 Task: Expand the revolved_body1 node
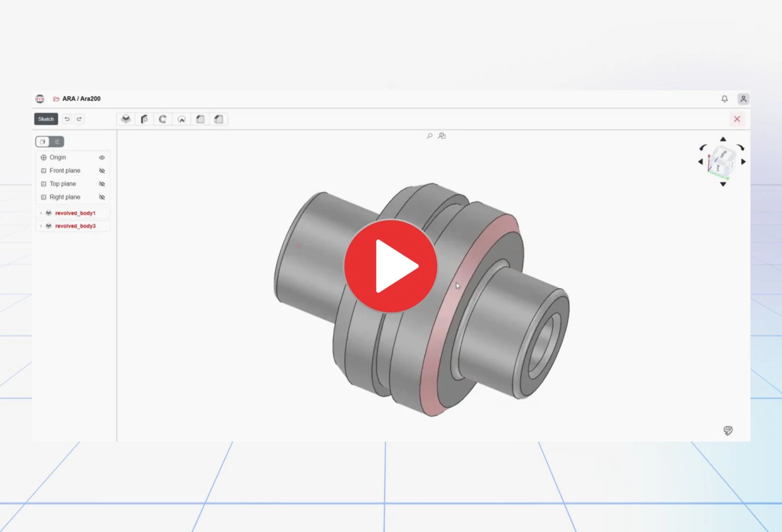(41, 213)
